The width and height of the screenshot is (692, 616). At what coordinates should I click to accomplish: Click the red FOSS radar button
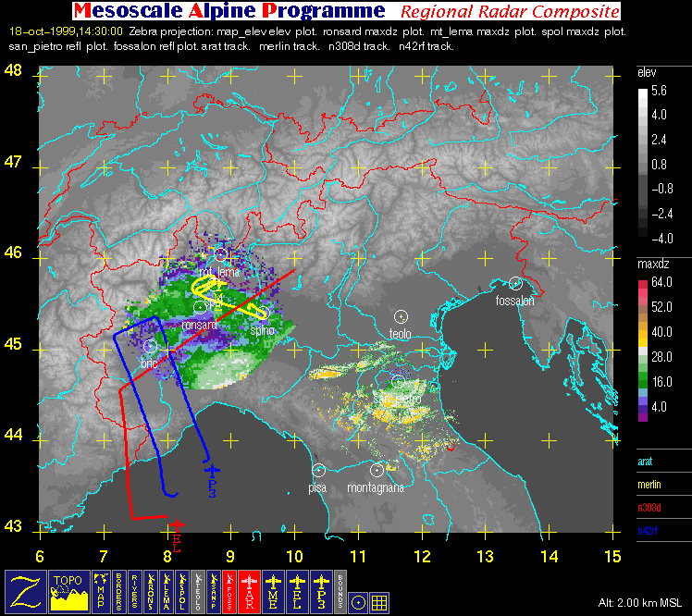point(229,592)
